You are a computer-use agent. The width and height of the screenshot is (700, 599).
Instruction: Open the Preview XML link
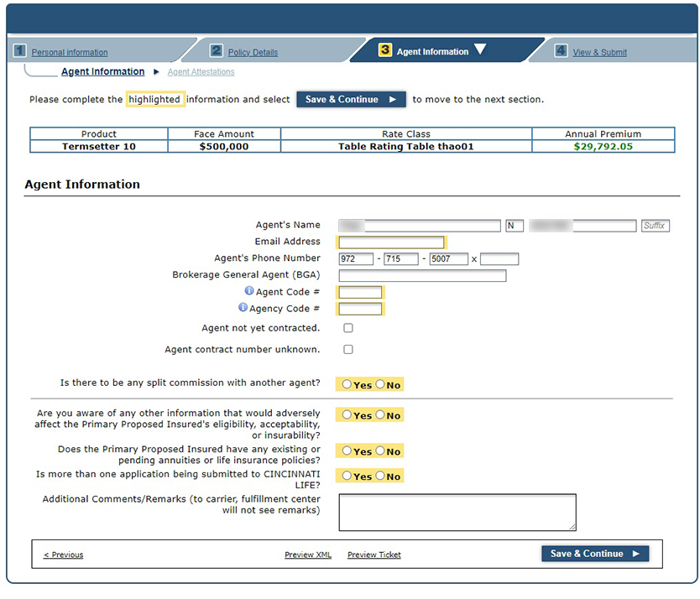pyautogui.click(x=308, y=555)
